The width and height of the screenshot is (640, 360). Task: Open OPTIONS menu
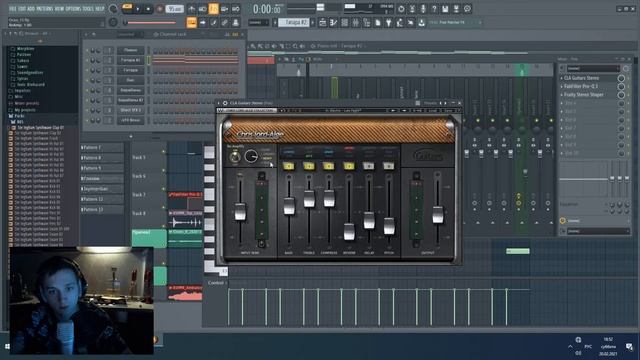(73, 9)
